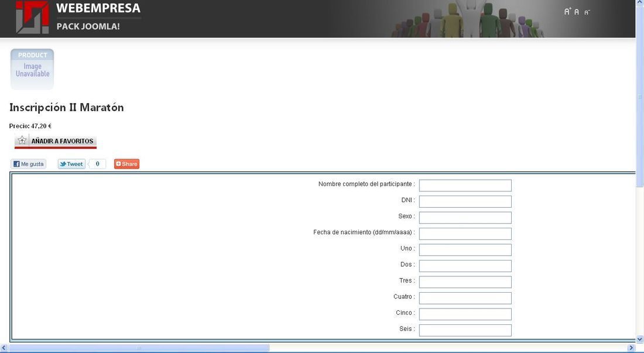Focus the Tres input field
Screen dimensions: 644x353
[x=465, y=282]
